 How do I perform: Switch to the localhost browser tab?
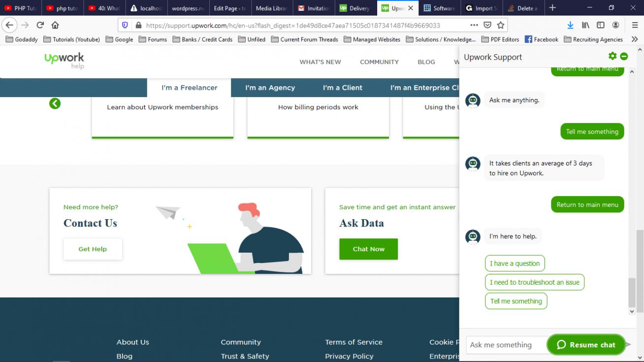147,8
